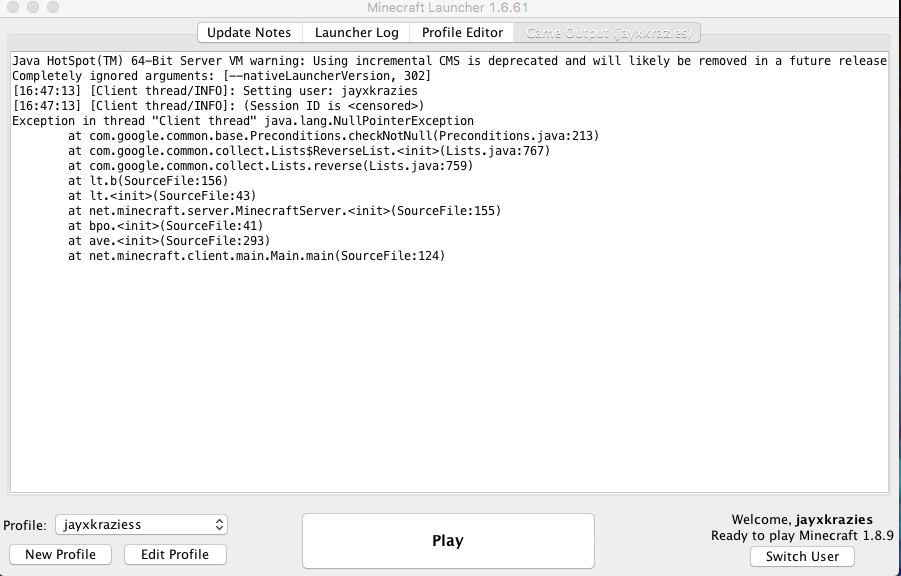Click the 'at lt.<init>(SourceFile:43)' line
Viewport: 901px width, 576px height.
(162, 195)
